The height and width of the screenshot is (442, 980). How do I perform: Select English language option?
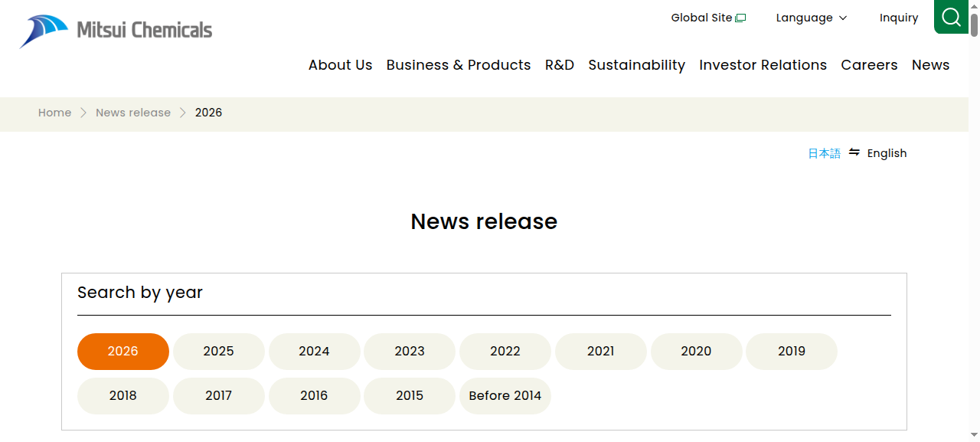click(x=887, y=153)
